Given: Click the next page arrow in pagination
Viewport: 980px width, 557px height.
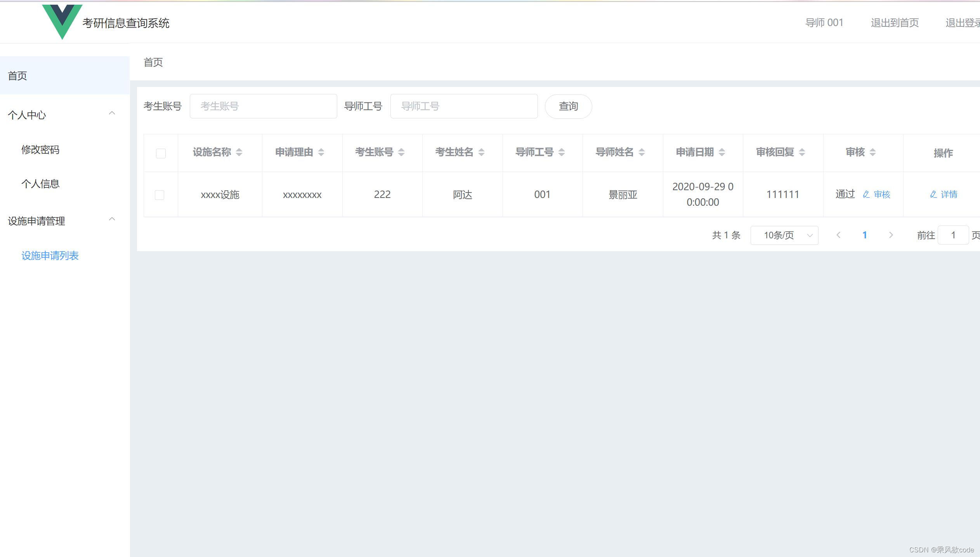Looking at the screenshot, I should pos(891,235).
